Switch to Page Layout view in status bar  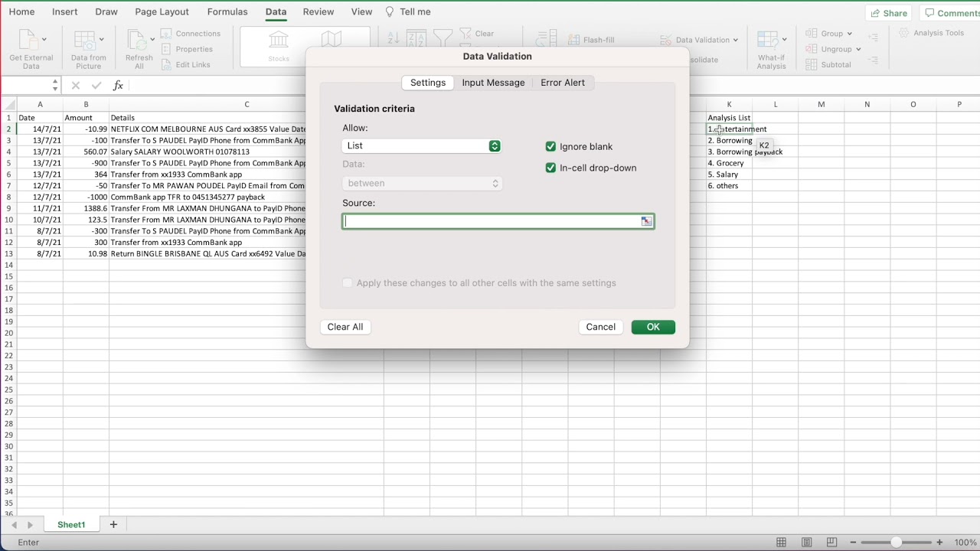(806, 543)
